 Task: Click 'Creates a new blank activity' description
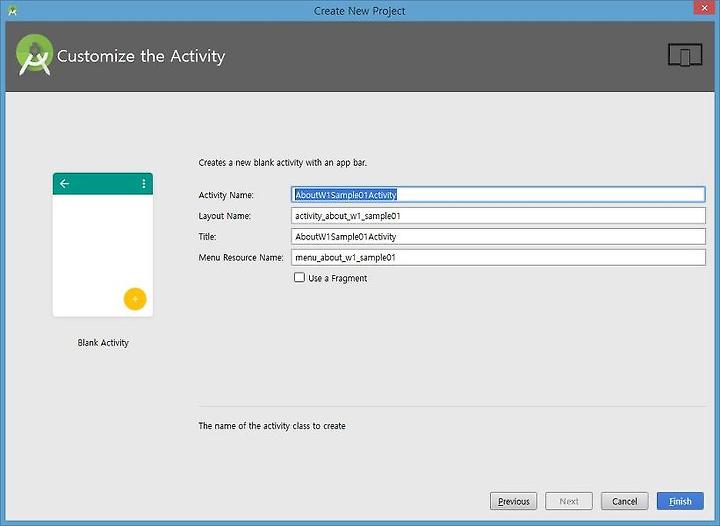coord(282,162)
